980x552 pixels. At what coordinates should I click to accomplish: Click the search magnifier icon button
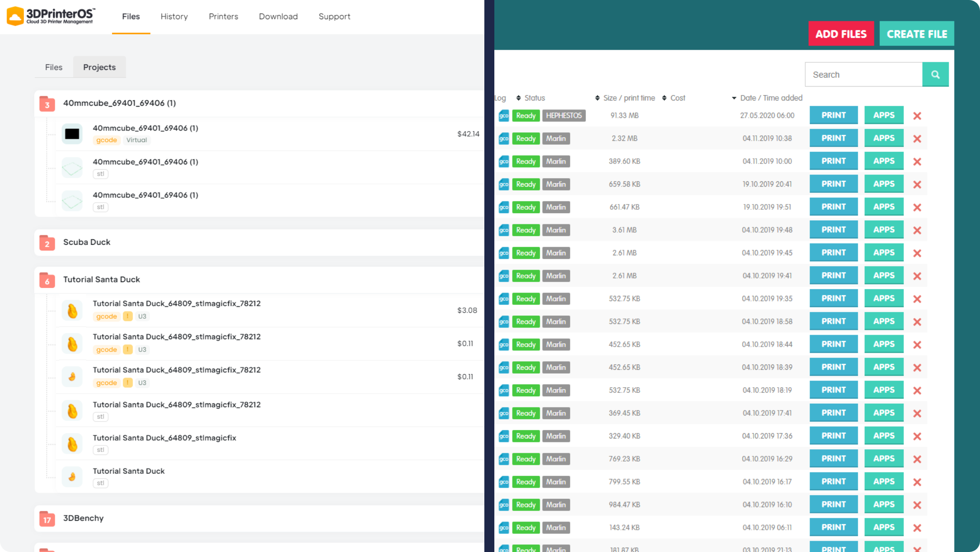(x=935, y=74)
